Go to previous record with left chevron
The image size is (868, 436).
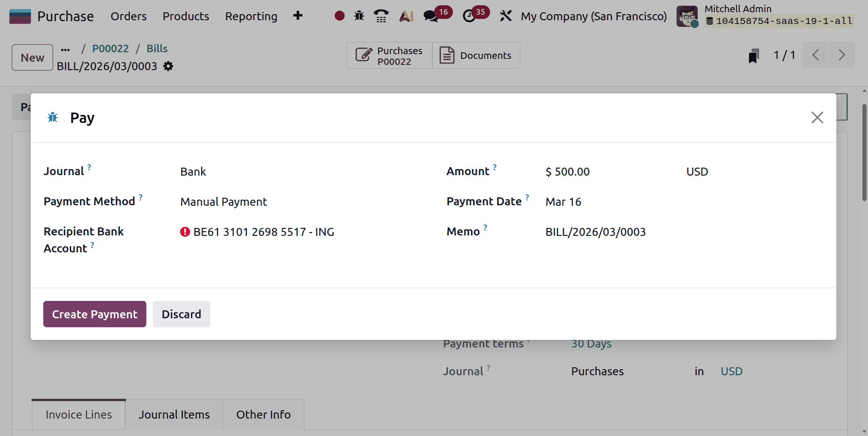(815, 55)
